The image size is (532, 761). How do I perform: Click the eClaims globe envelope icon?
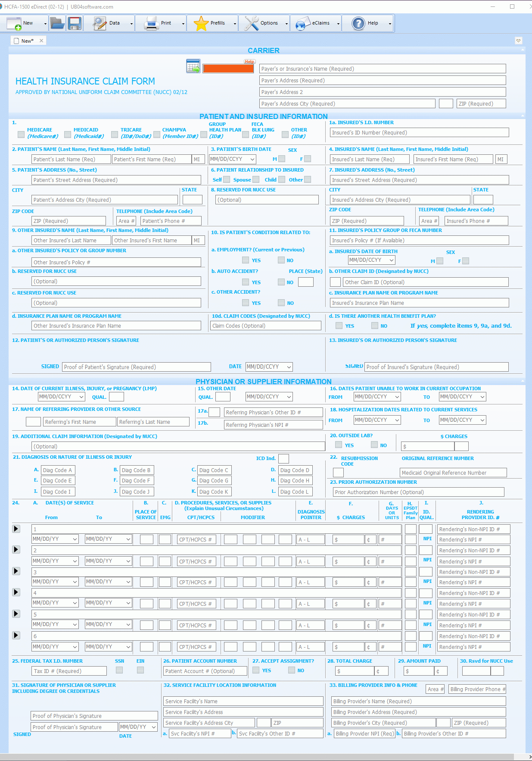coord(303,23)
